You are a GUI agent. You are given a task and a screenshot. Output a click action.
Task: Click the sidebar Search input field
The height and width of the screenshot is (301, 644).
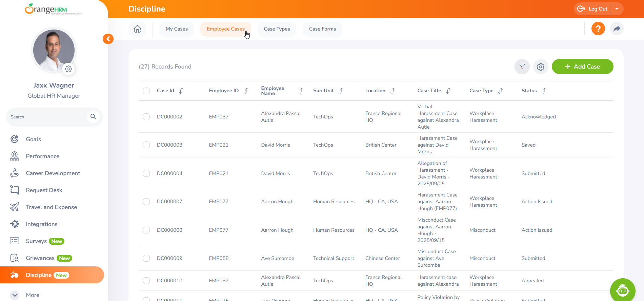(x=47, y=117)
